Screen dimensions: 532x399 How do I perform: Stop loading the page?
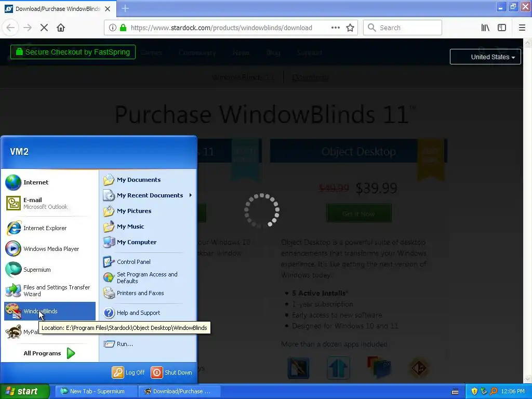click(44, 28)
